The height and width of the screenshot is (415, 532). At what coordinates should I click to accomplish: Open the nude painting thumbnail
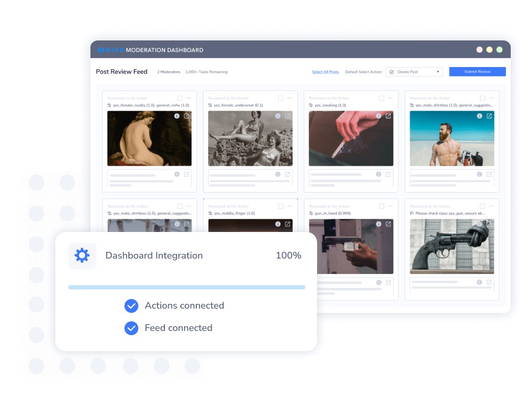pyautogui.click(x=149, y=138)
